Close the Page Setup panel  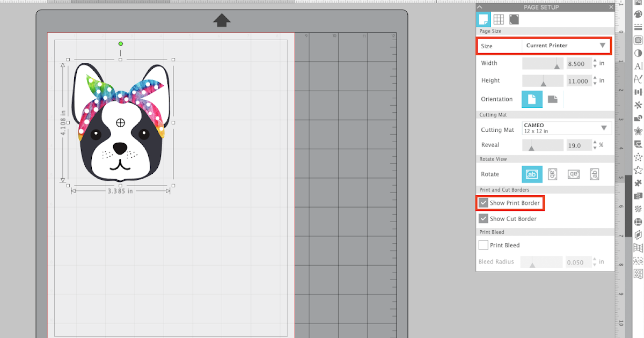611,7
